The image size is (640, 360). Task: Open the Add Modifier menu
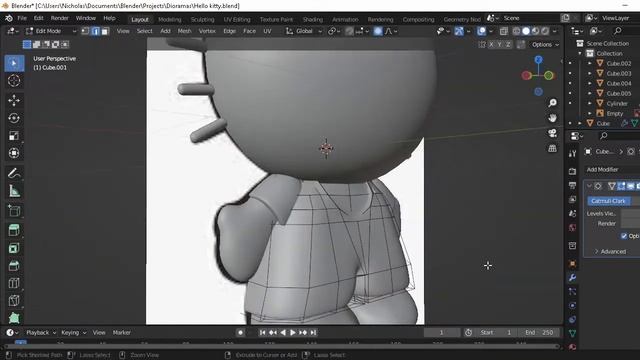(x=602, y=169)
